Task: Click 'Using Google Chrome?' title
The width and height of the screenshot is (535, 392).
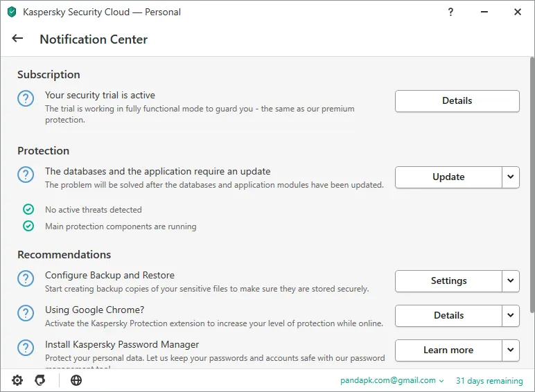Action: tap(94, 310)
